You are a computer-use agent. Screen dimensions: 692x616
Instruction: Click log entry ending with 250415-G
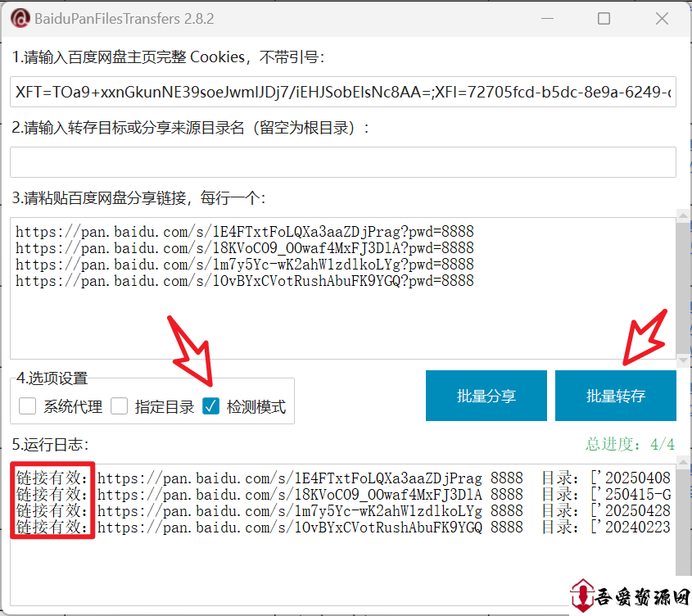click(x=343, y=494)
